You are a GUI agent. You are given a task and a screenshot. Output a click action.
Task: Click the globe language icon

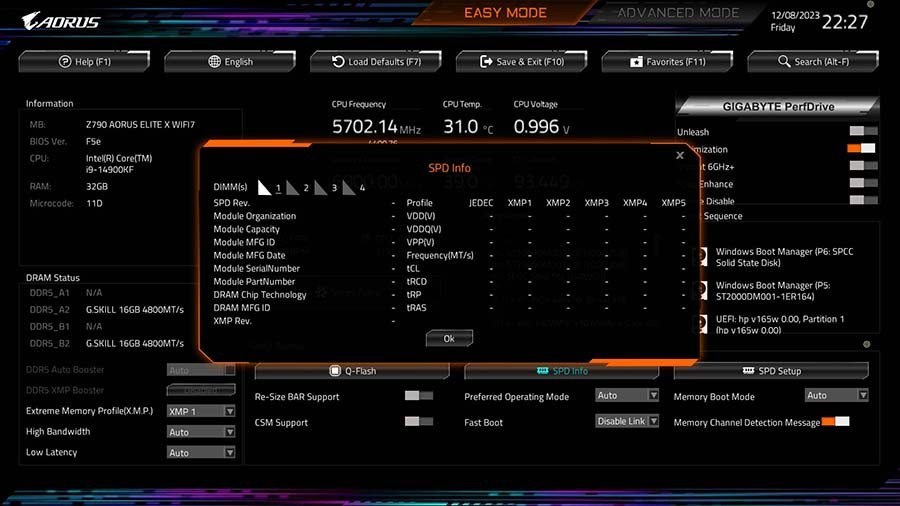click(x=214, y=61)
